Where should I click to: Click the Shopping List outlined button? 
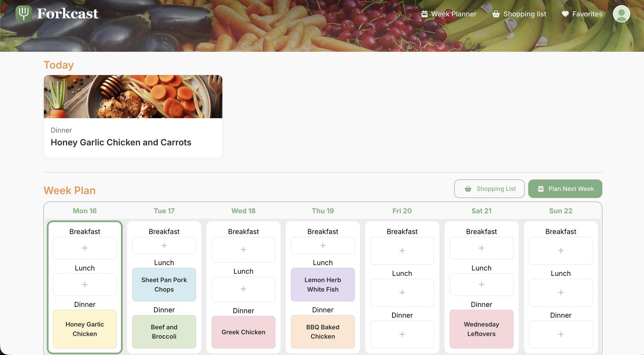coord(489,189)
